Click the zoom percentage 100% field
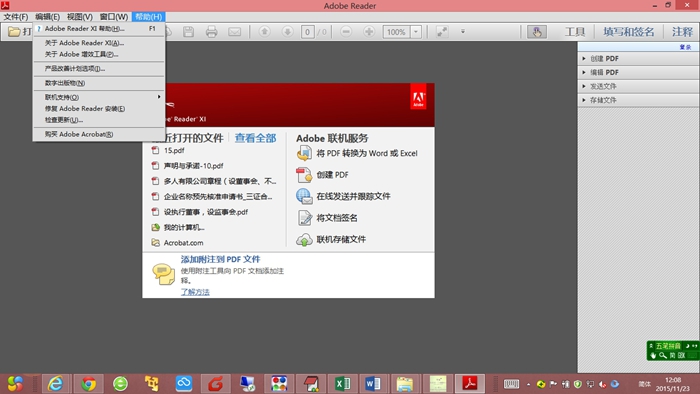The height and width of the screenshot is (394, 700). pyautogui.click(x=396, y=32)
